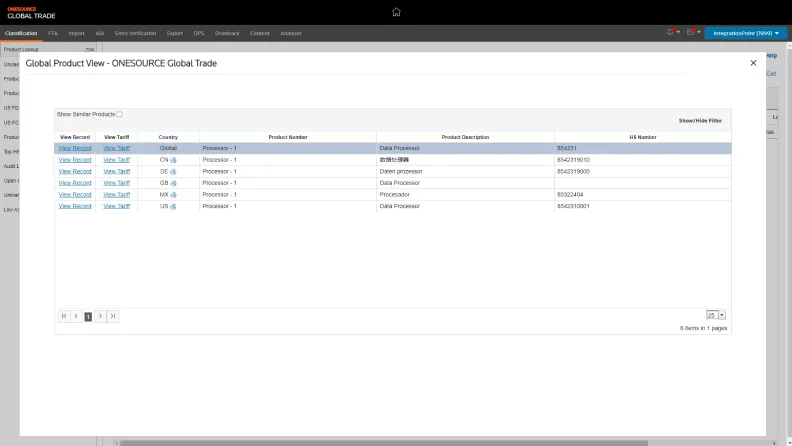The height and width of the screenshot is (446, 792).
Task: Open View Record for the US row
Action: coord(75,207)
